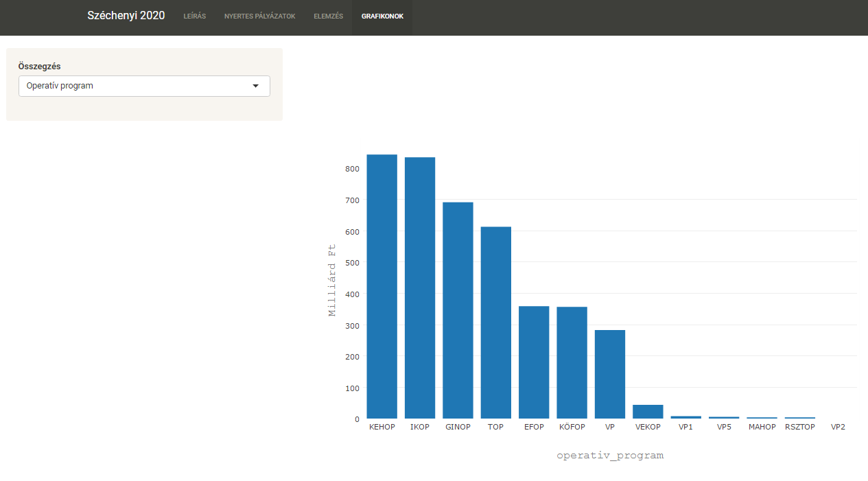868x481 pixels.
Task: Go to the Elemzés tab
Action: click(x=328, y=16)
